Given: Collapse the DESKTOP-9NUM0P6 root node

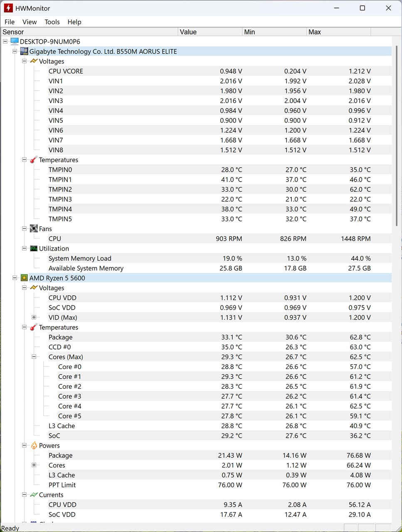Looking at the screenshot, I should click(5, 42).
